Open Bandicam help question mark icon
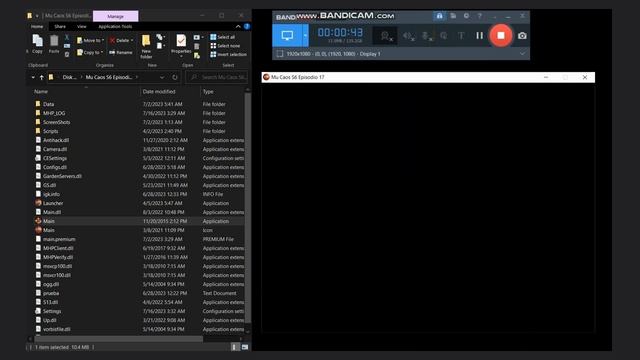The height and width of the screenshot is (360, 640). click(480, 16)
